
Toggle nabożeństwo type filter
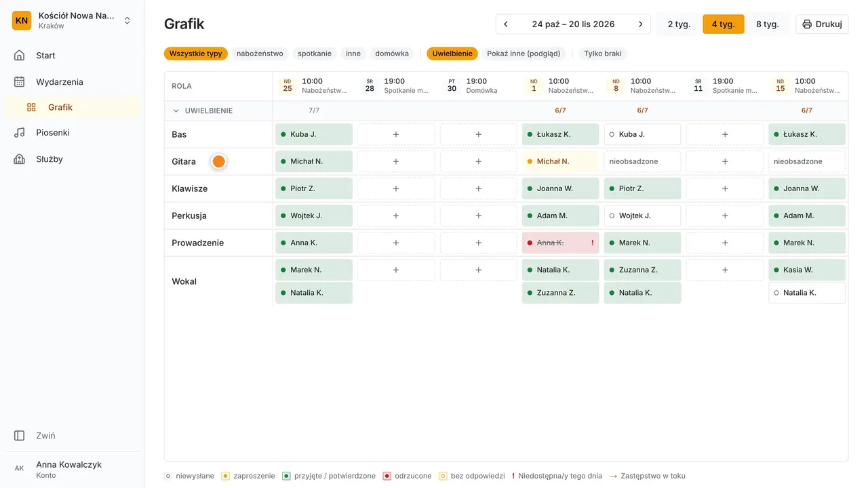260,54
